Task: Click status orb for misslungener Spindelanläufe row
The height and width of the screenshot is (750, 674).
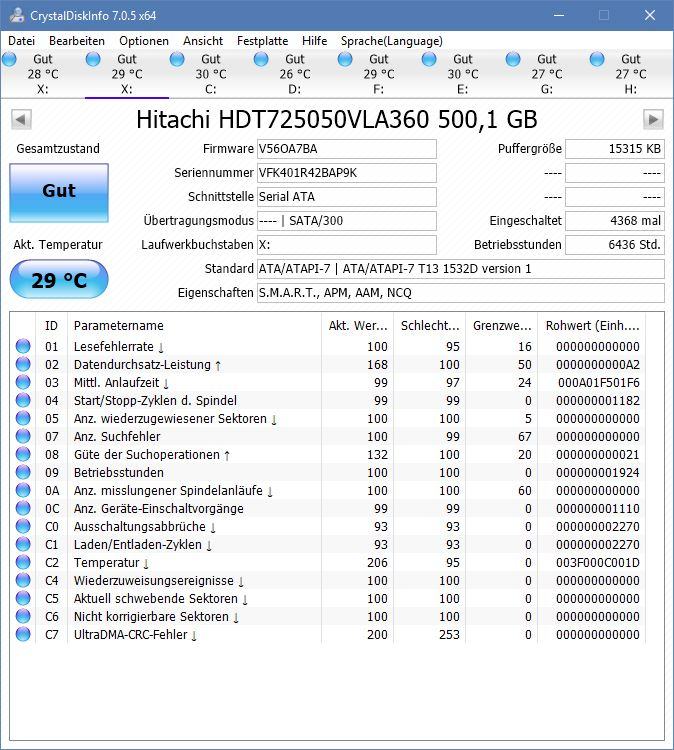Action: click(x=23, y=490)
